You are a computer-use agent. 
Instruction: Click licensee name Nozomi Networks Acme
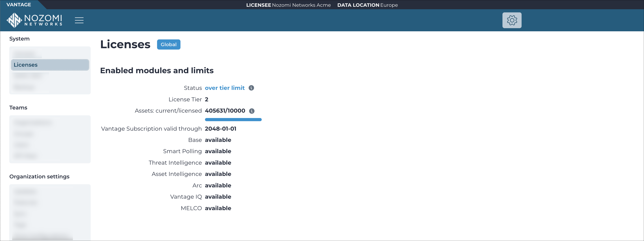coord(301,5)
